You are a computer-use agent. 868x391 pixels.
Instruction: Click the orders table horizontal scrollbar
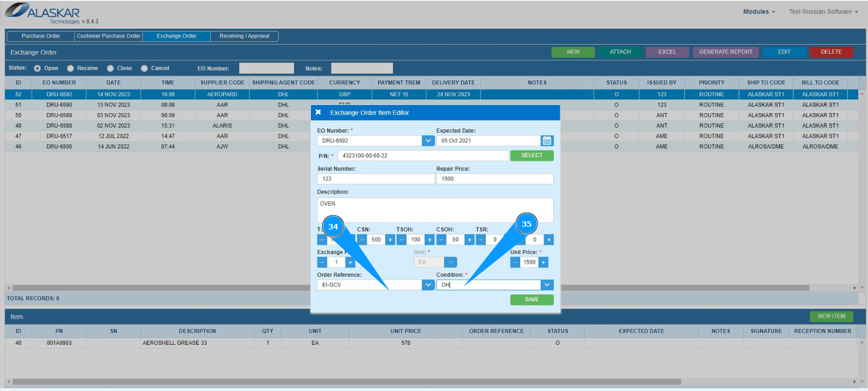pyautogui.click(x=411, y=288)
